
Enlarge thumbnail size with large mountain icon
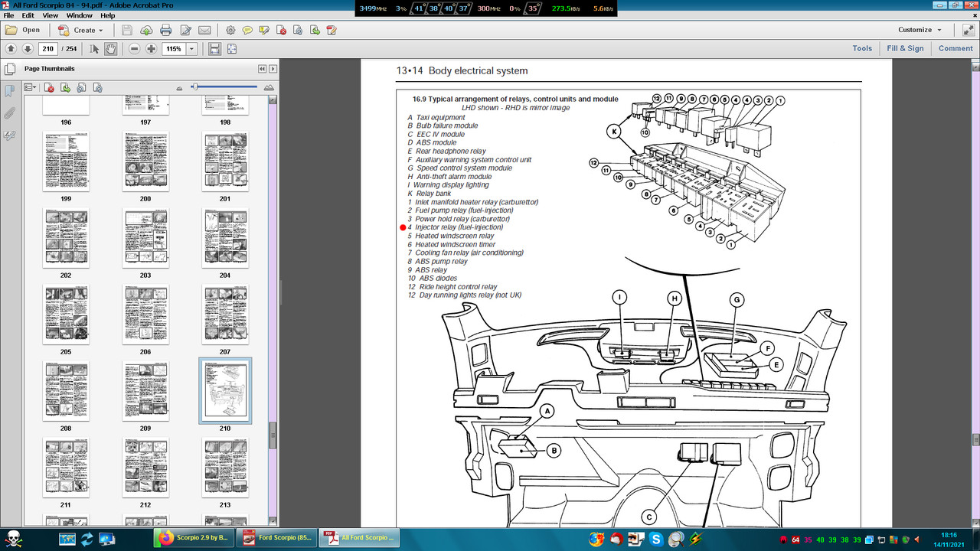(x=268, y=88)
